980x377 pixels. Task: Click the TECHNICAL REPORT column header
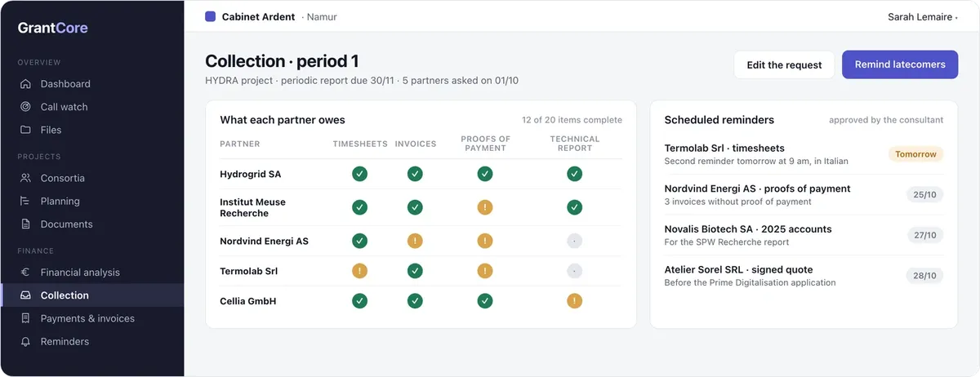[x=574, y=144]
